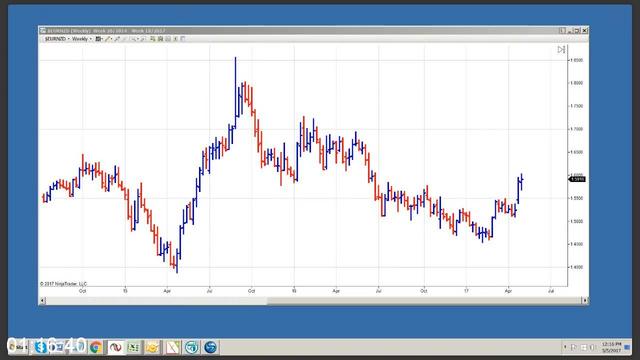Click the right arrow of horizontal scrollbar
This screenshot has height=360, width=640.
(x=584, y=300)
